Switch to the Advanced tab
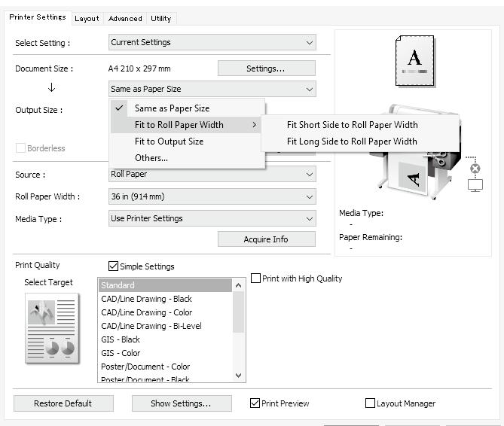The height and width of the screenshot is (426, 504). 125,19
